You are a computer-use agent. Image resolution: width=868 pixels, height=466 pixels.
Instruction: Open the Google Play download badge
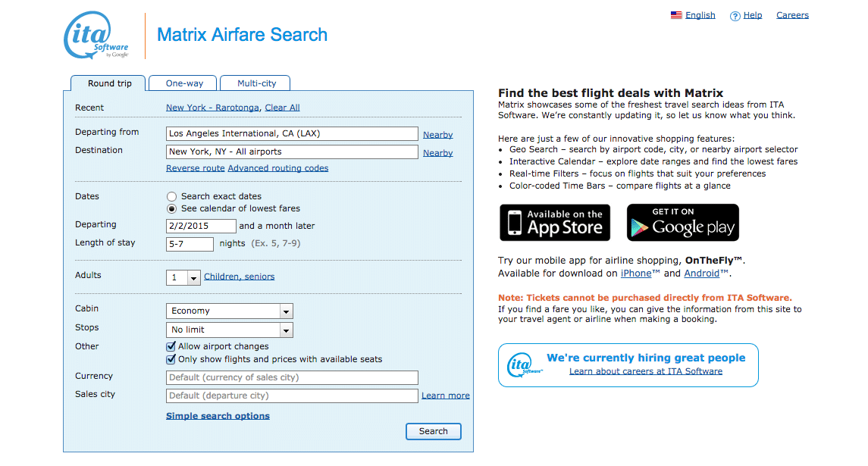682,223
